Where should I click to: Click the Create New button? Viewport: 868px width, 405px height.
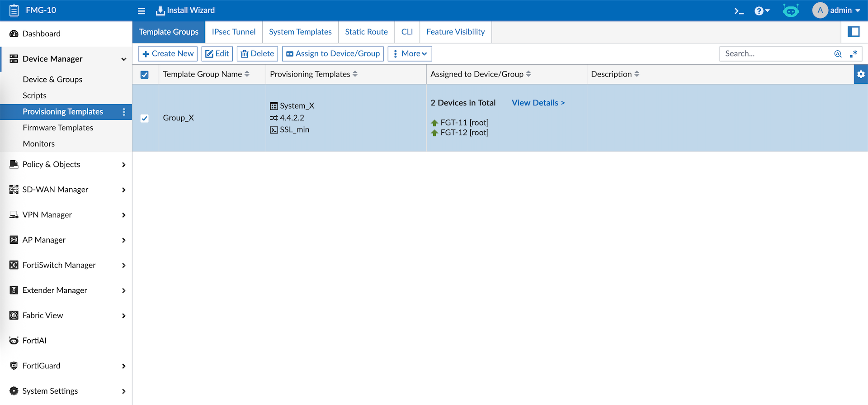(x=168, y=54)
